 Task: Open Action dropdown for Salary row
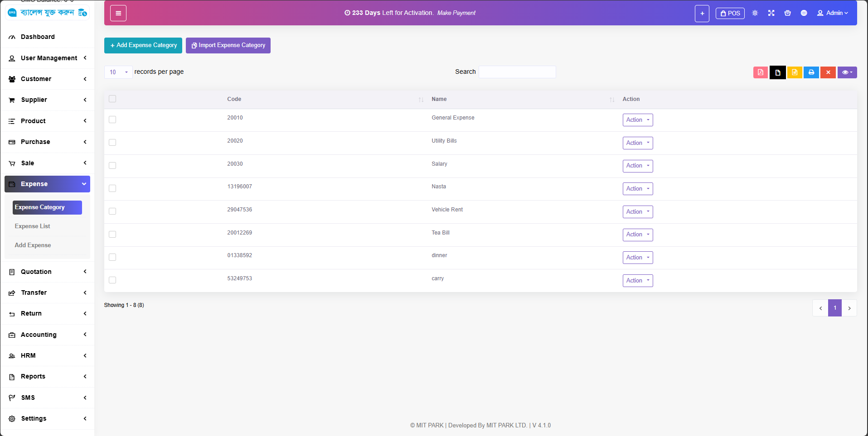click(x=637, y=166)
